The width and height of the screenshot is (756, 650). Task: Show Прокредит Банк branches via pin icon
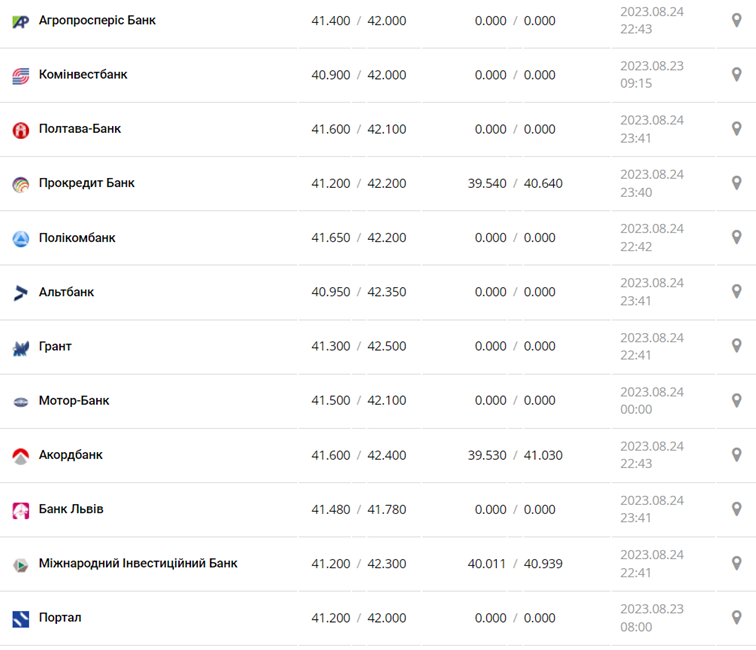[736, 183]
